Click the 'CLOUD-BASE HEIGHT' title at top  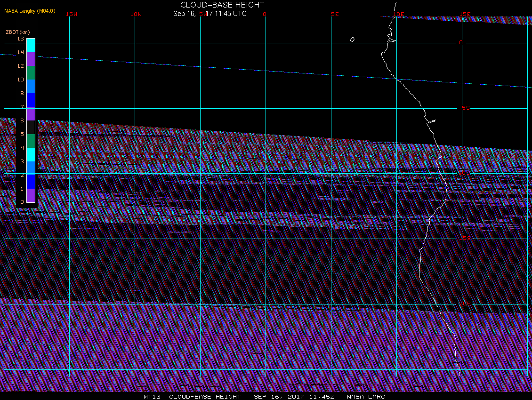(x=222, y=5)
